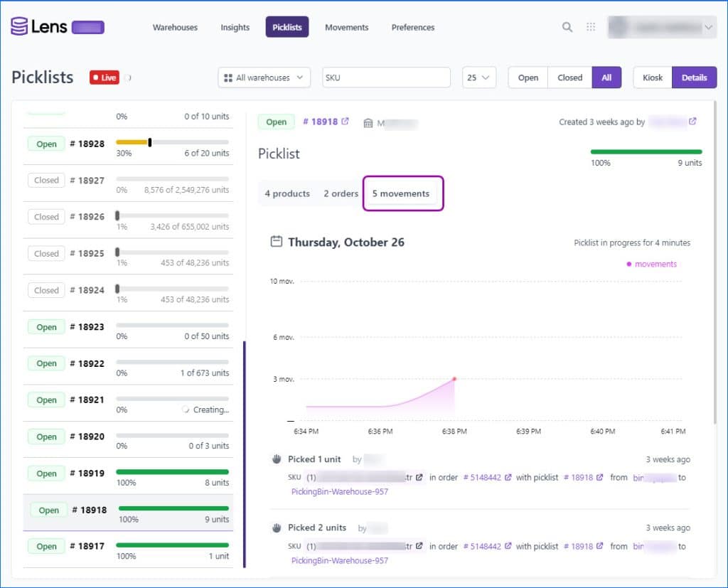Open the All warehouses dropdown

pyautogui.click(x=264, y=77)
